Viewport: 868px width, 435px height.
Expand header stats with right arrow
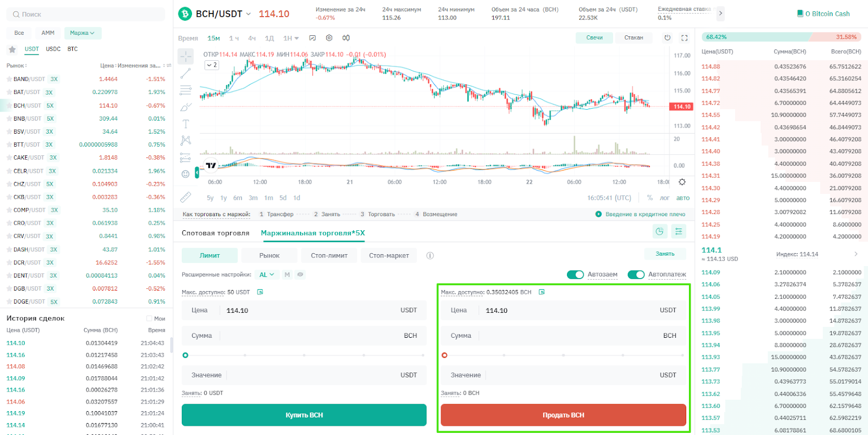(720, 13)
